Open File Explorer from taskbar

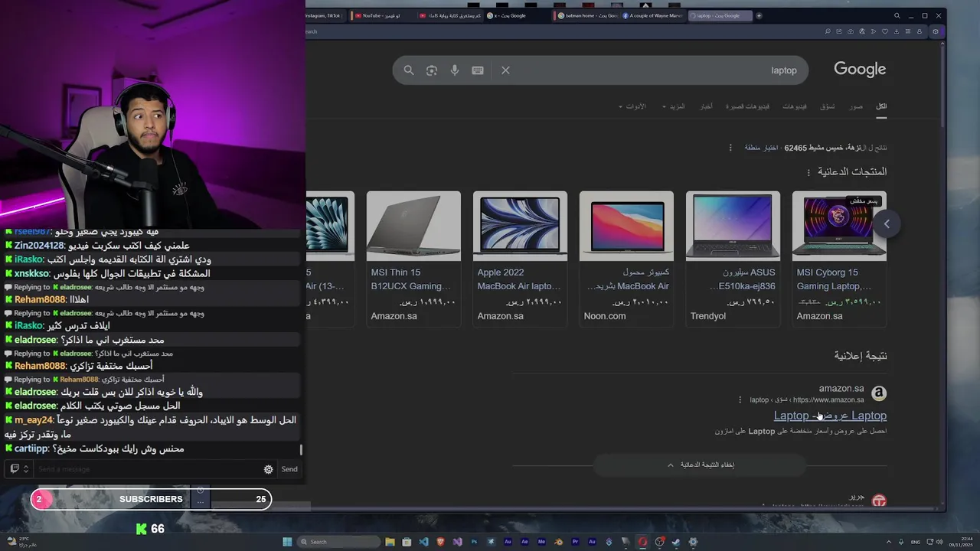tap(390, 542)
